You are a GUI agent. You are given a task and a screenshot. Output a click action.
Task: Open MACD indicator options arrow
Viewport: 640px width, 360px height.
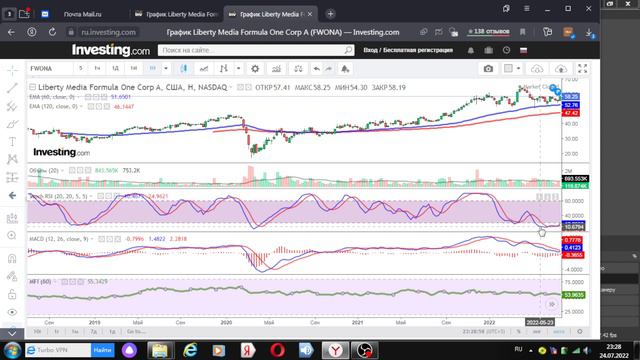click(x=92, y=239)
